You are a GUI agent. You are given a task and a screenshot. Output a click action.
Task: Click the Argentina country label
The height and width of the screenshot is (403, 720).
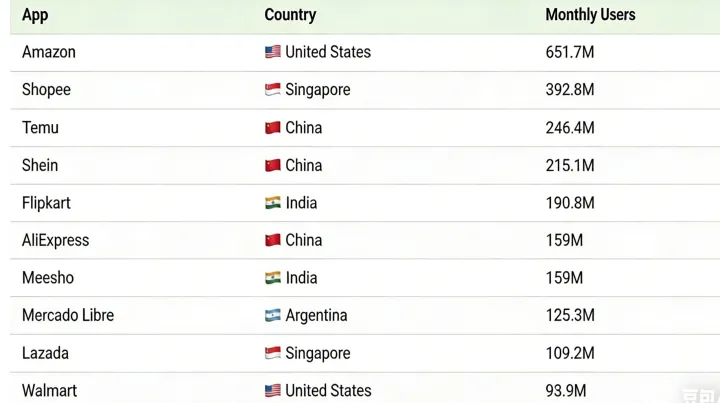[316, 316]
